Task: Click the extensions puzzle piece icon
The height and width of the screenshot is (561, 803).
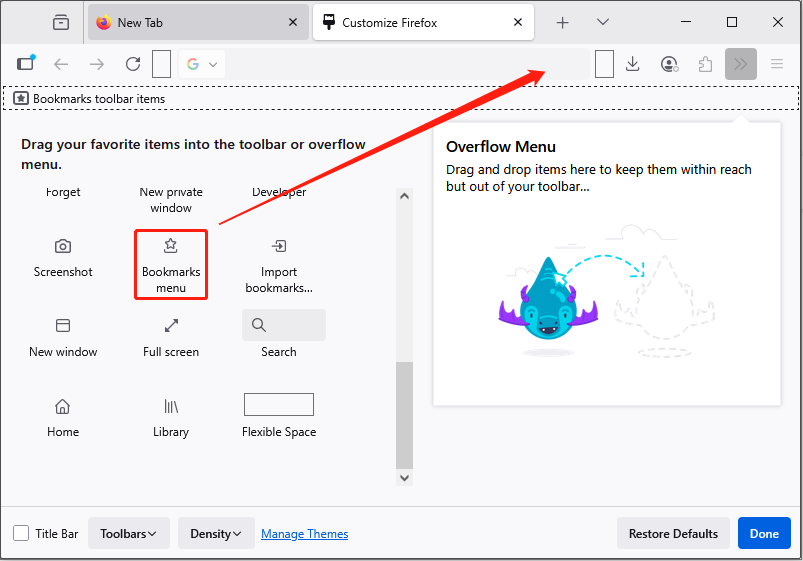Action: click(x=705, y=64)
